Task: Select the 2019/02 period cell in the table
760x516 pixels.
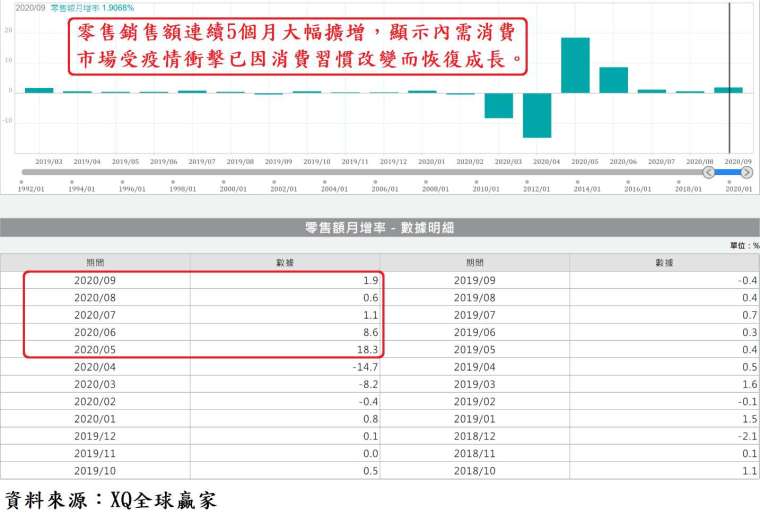Action: click(475, 402)
